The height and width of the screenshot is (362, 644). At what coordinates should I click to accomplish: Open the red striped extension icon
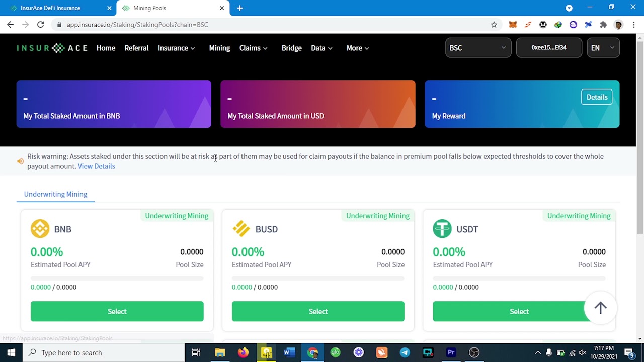528,25
